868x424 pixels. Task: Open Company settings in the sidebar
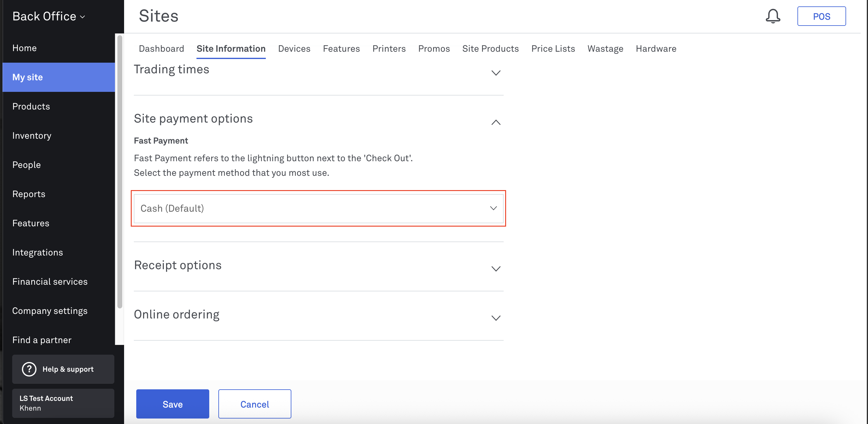point(59,311)
